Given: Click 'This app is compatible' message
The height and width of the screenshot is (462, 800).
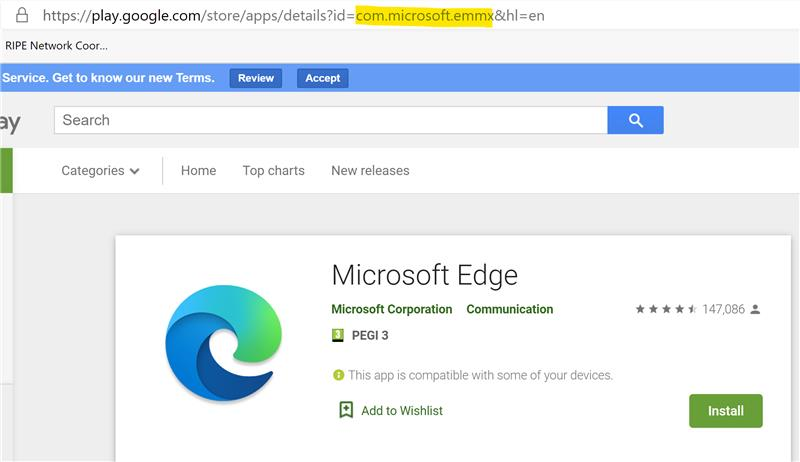Looking at the screenshot, I should tap(480, 375).
